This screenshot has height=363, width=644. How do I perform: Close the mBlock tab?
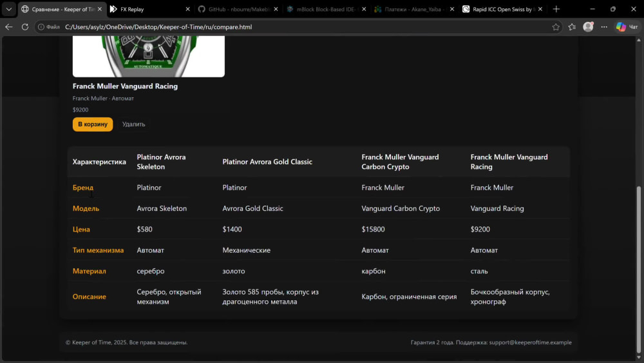click(x=364, y=9)
